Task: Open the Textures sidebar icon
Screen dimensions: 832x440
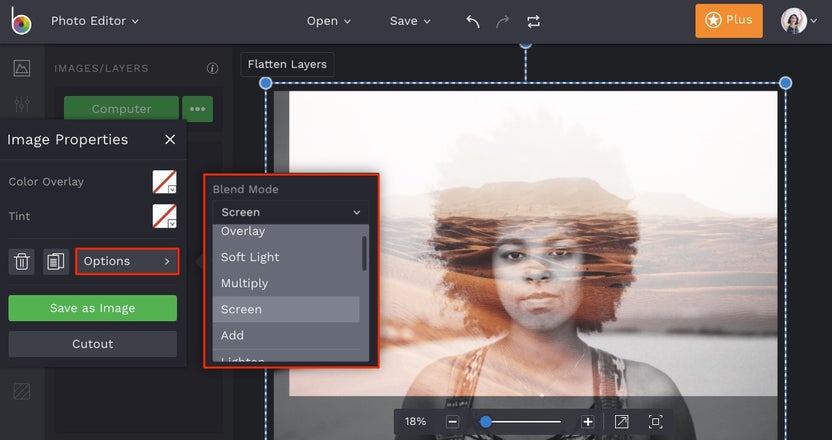Action: click(x=22, y=392)
